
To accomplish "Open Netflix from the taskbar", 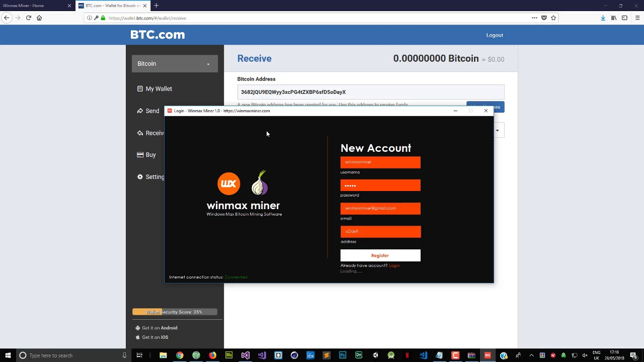I will point(407,355).
